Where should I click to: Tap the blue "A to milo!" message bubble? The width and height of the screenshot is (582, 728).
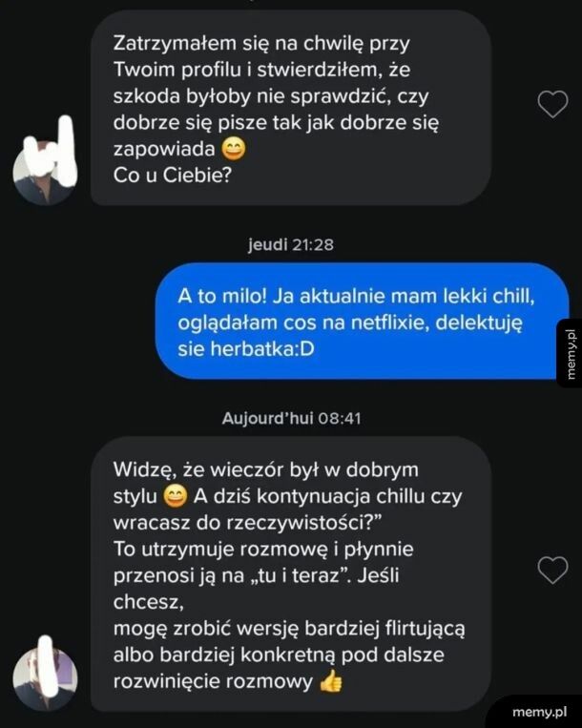362,322
